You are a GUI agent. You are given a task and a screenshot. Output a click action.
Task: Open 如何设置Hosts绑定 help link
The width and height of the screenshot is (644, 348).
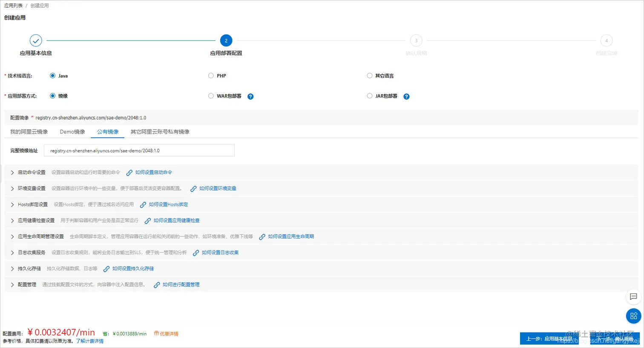click(x=168, y=204)
